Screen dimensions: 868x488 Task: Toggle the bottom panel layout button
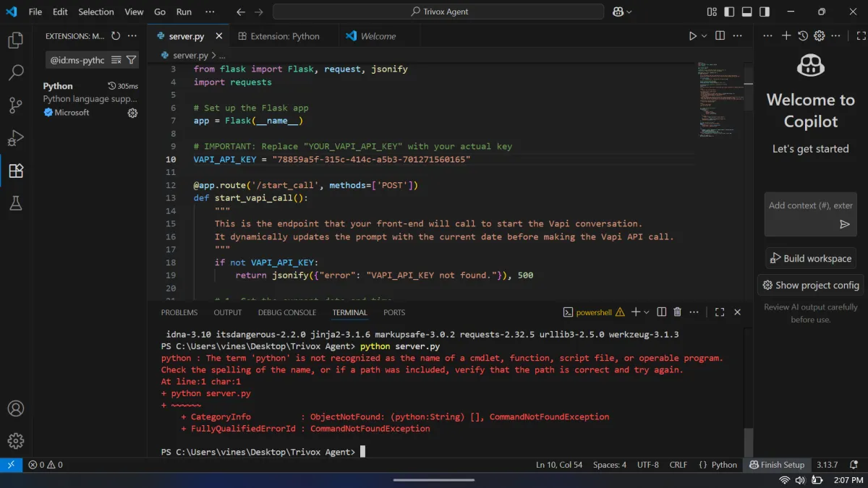[746, 12]
